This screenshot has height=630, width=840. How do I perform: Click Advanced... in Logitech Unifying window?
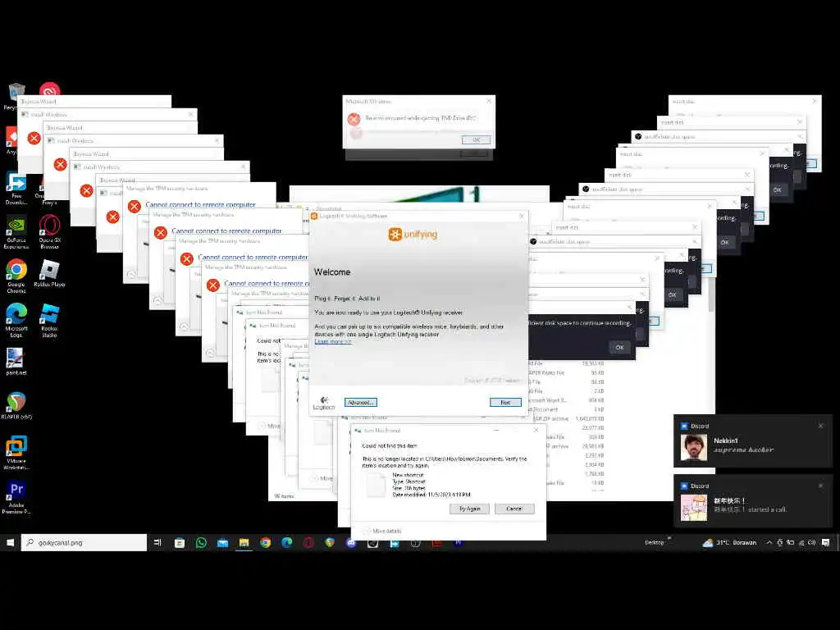coord(361,402)
